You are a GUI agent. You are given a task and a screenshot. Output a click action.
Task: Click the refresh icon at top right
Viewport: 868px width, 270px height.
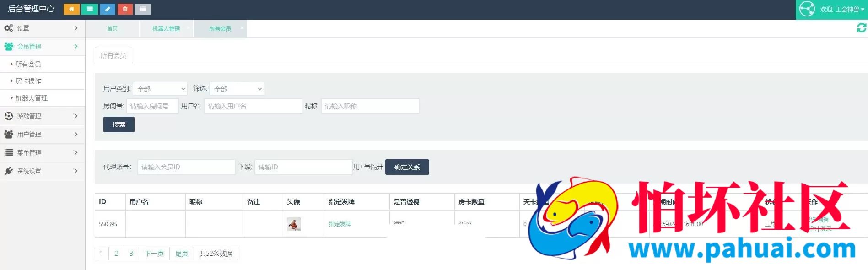point(861,28)
